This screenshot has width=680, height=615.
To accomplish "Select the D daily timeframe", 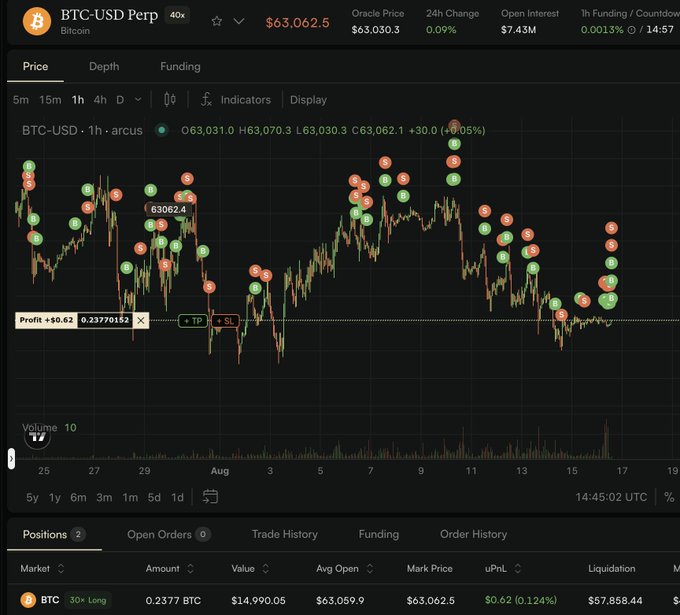I will pos(120,100).
